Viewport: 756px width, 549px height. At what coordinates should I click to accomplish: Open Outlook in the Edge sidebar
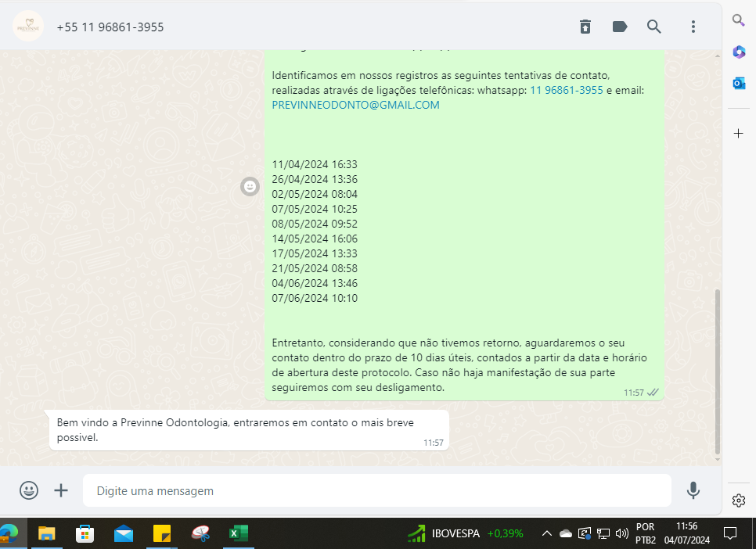(739, 84)
